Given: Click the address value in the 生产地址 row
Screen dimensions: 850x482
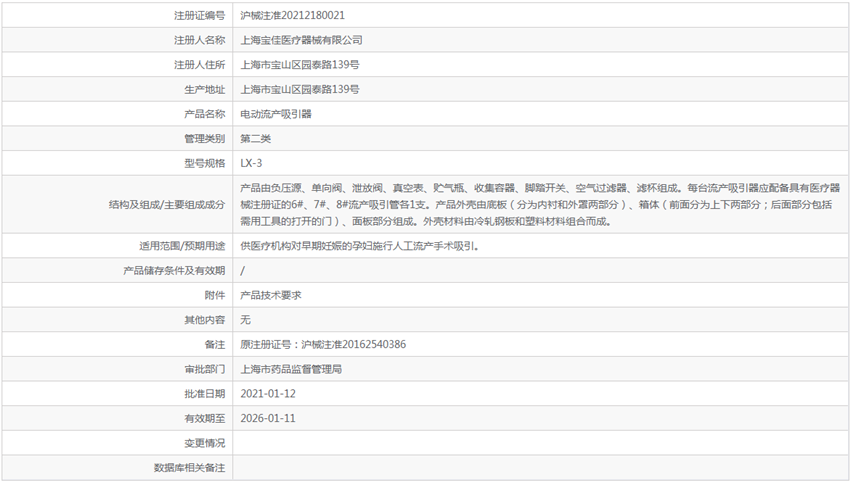Looking at the screenshot, I should point(300,89).
